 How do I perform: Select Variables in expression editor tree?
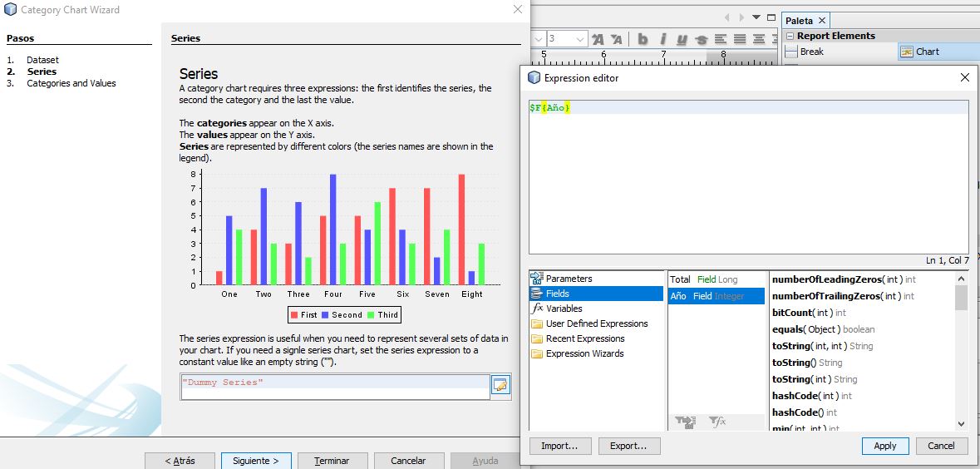click(x=564, y=309)
